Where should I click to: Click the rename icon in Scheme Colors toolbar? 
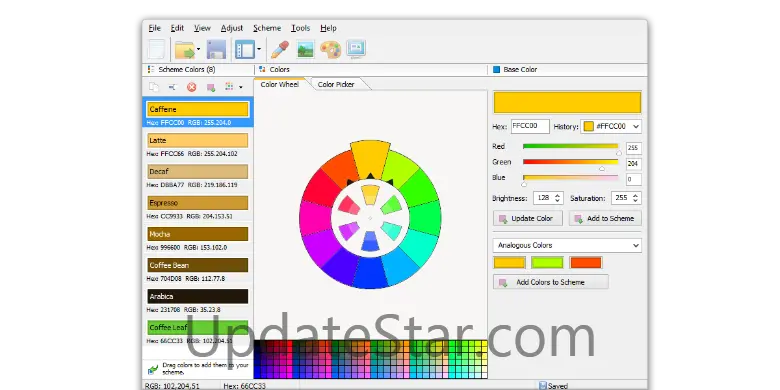(x=172, y=87)
